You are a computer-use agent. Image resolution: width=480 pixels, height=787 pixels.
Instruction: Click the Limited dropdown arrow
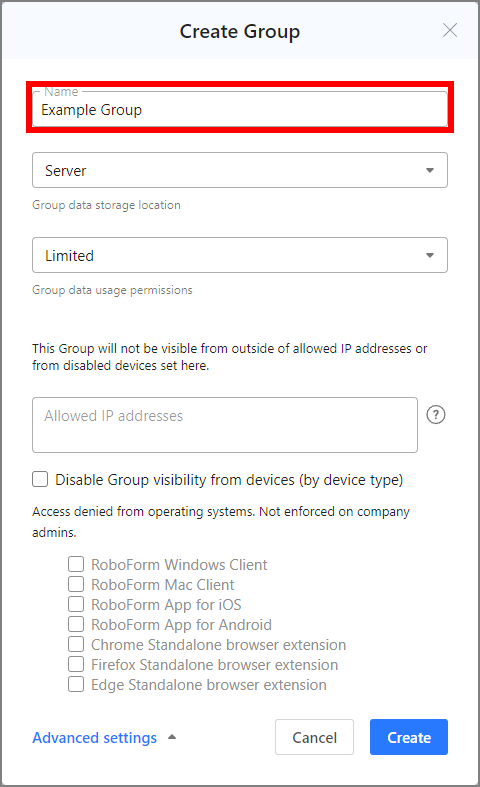430,255
